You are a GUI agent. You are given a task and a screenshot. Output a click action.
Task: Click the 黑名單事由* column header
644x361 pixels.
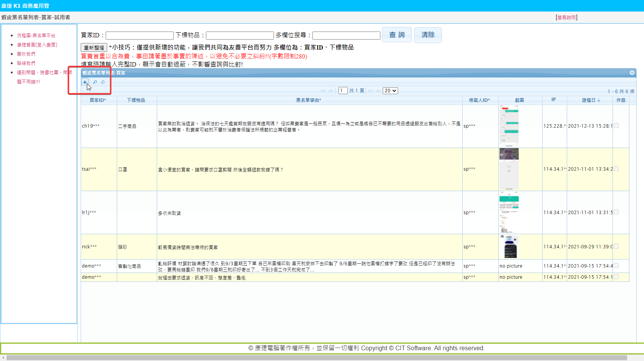[x=309, y=100]
